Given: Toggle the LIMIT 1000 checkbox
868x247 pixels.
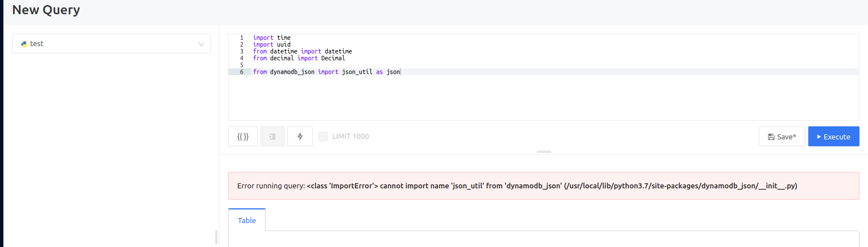Looking at the screenshot, I should click(323, 137).
